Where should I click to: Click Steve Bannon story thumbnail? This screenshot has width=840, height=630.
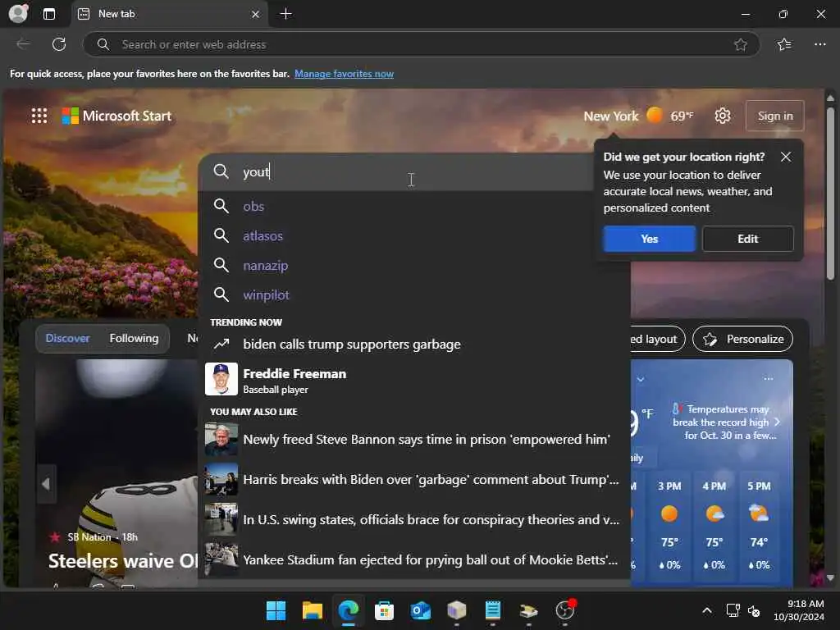pyautogui.click(x=221, y=440)
